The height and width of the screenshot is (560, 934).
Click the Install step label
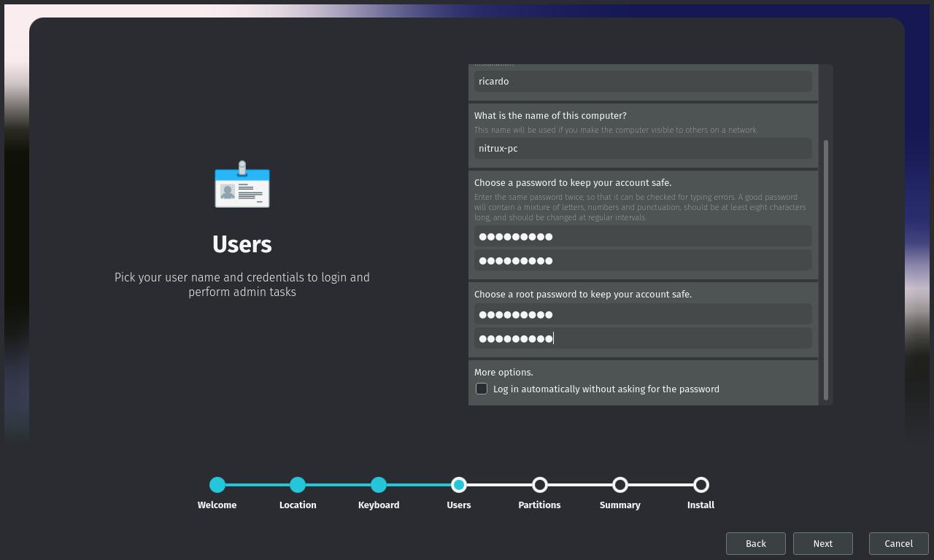[700, 505]
